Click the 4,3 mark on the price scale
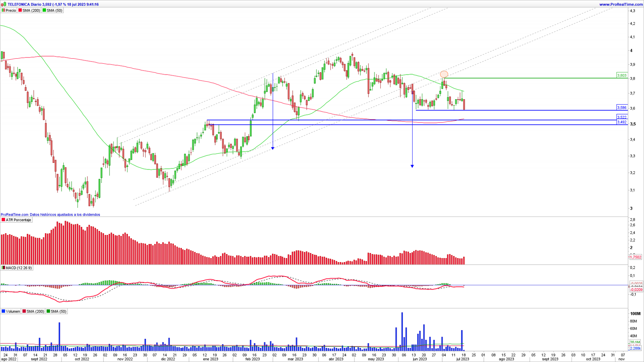The image size is (644, 362). coord(632,11)
